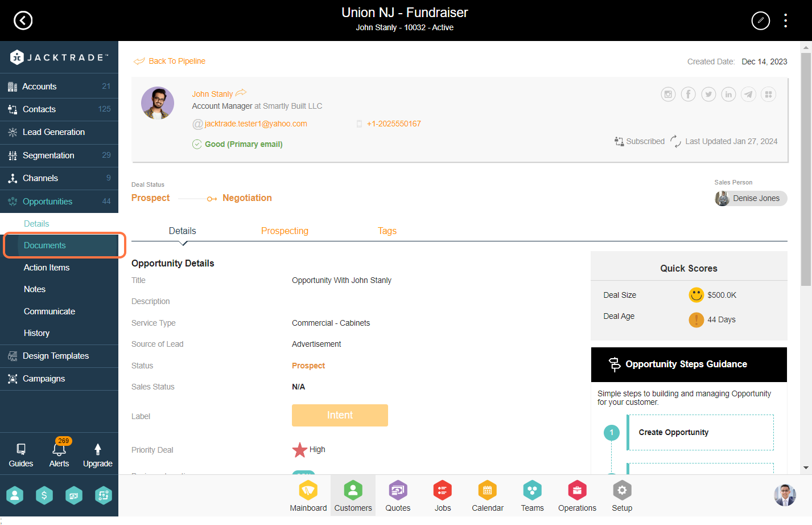Viewport: 812px width, 525px height.
Task: Click the jacktrade.tester1@yahoo.com email link
Action: [x=256, y=124]
